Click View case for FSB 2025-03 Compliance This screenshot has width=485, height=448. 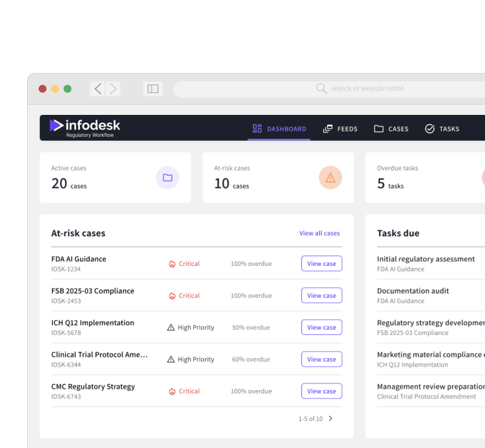(x=321, y=296)
